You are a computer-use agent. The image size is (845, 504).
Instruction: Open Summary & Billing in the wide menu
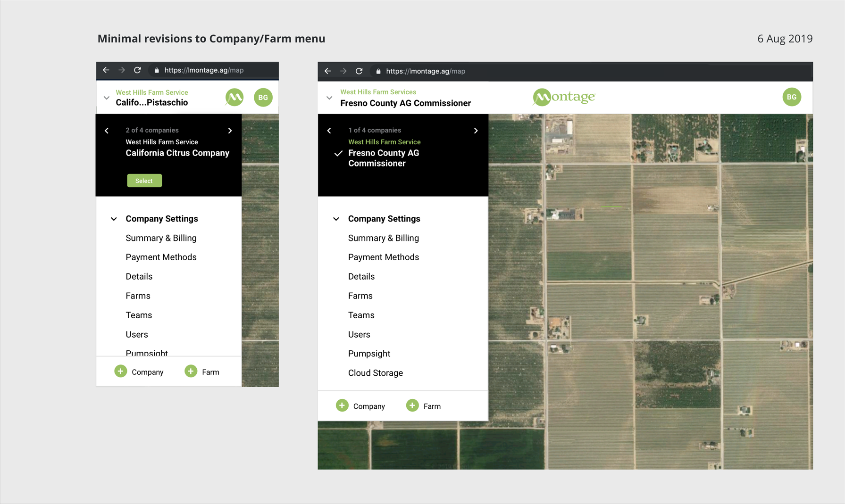[x=383, y=238]
